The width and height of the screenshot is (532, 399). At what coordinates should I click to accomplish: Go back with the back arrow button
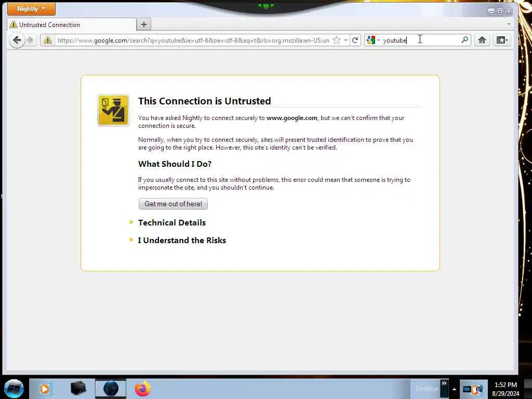17,41
